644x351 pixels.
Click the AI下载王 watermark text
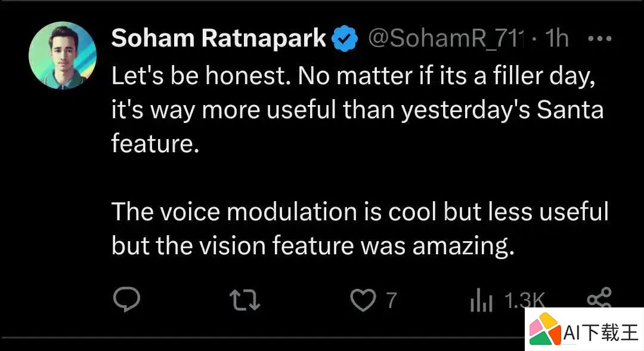coord(601,331)
